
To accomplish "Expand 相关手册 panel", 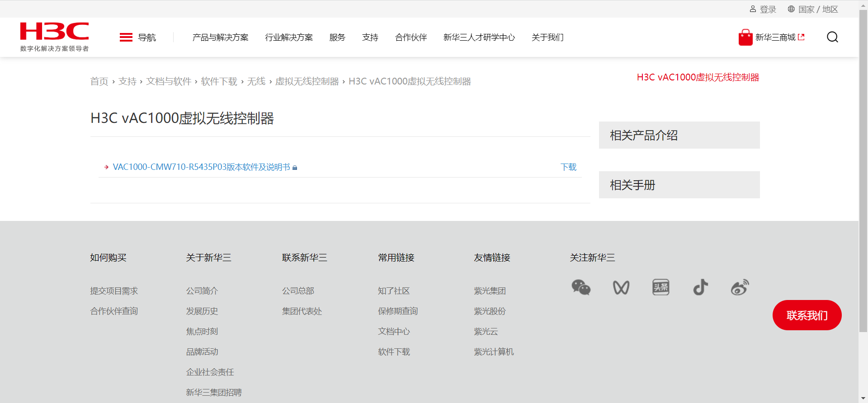I will click(679, 185).
